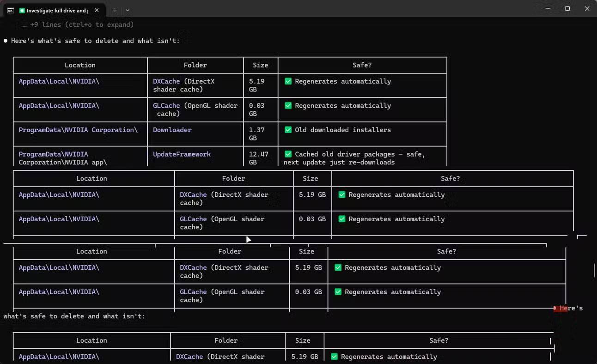Click the terminal's vertical scrollbar thumb
The height and width of the screenshot is (364, 597).
(x=594, y=270)
